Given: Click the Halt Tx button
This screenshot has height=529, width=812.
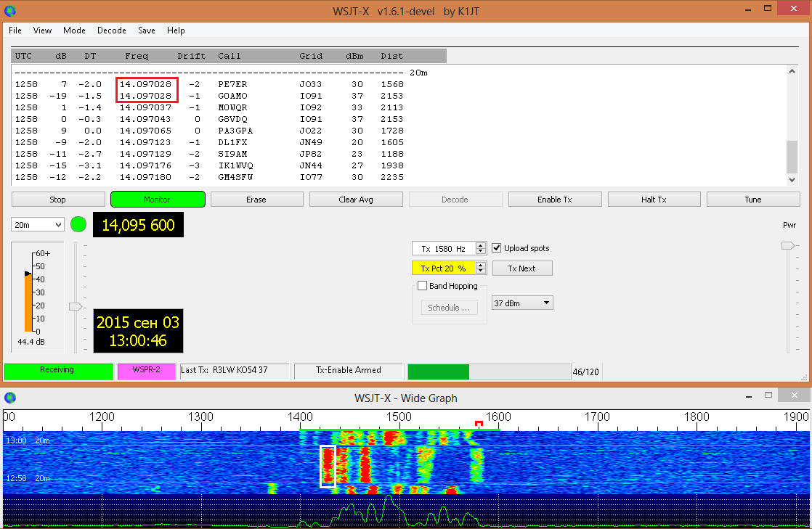Looking at the screenshot, I should point(654,200).
